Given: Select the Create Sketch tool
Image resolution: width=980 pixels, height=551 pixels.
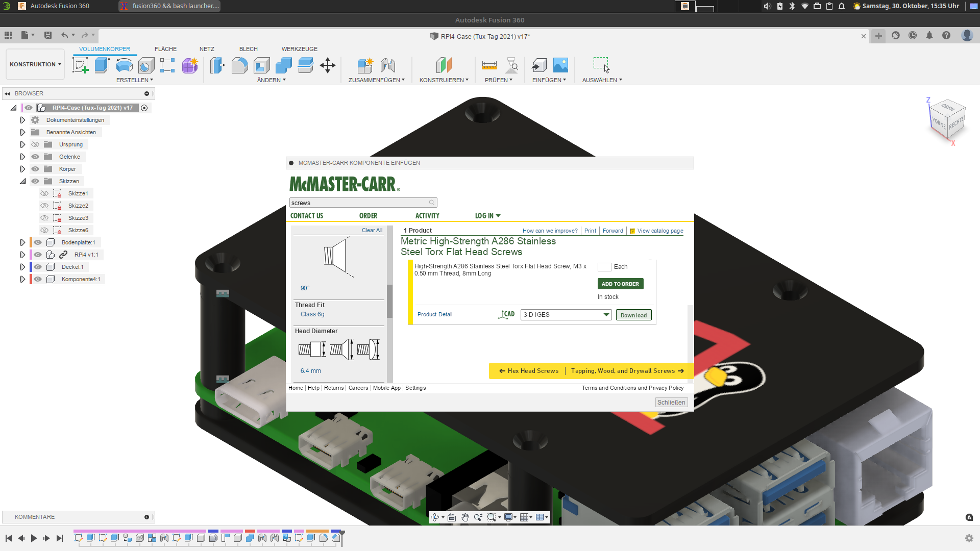Looking at the screenshot, I should point(81,65).
